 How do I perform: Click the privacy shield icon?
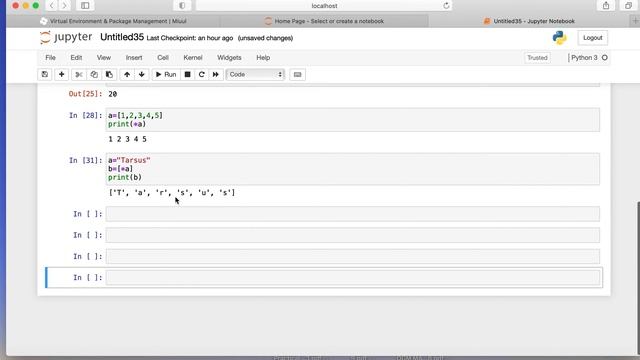[x=182, y=5]
